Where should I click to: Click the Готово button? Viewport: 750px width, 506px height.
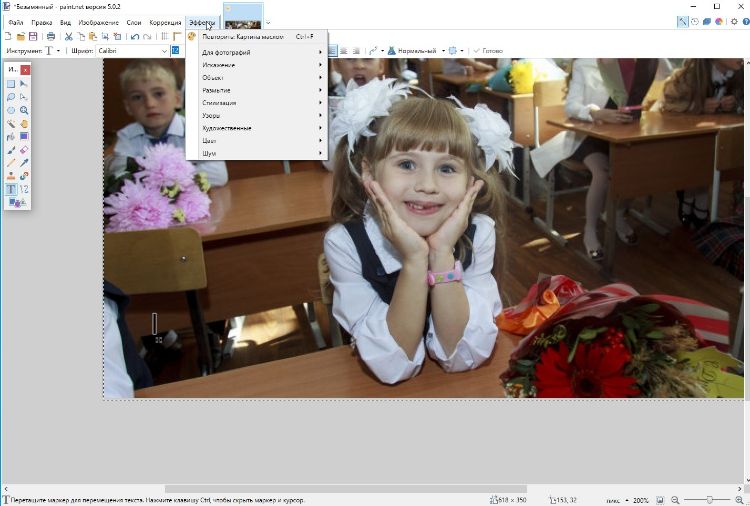tap(488, 51)
